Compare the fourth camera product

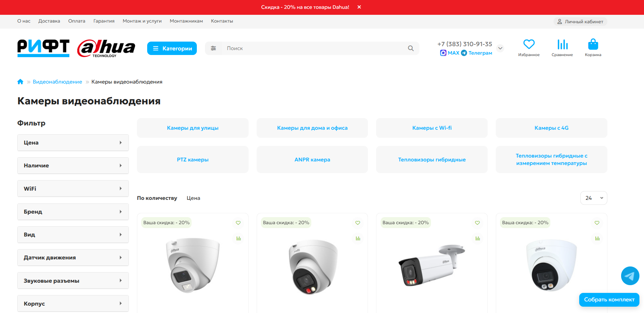tap(598, 238)
